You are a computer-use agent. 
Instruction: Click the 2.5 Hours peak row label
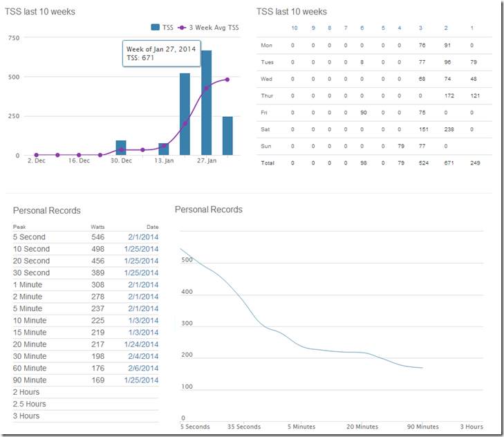click(x=29, y=404)
